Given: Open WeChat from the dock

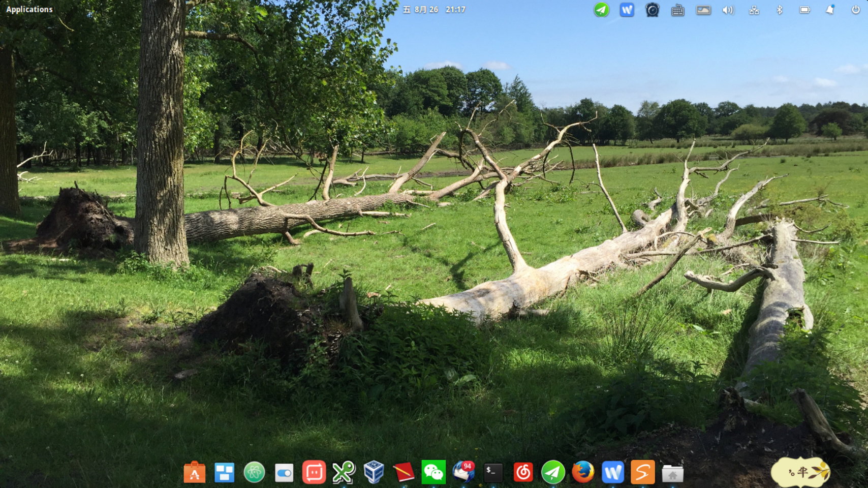Looking at the screenshot, I should click(433, 473).
